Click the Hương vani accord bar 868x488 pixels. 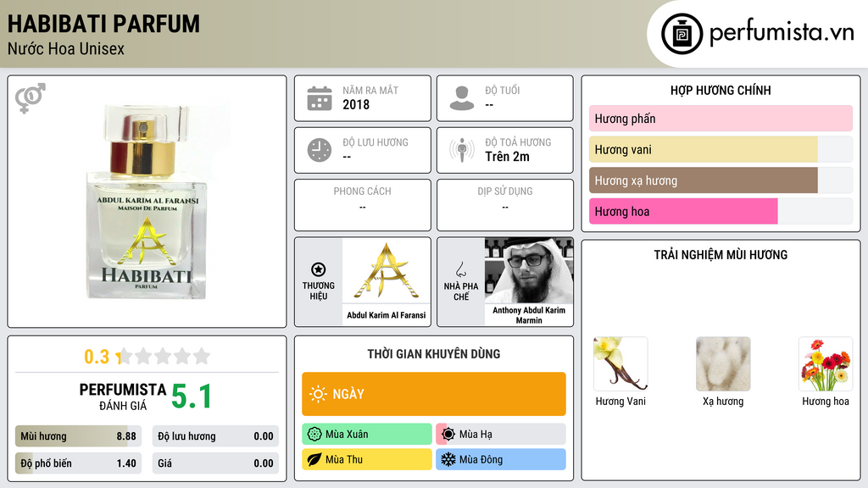coord(721,149)
